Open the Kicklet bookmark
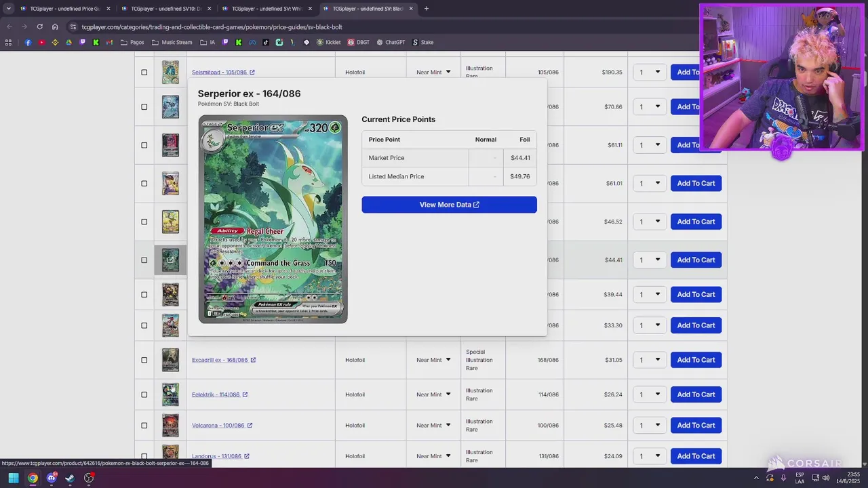868x488 pixels. coord(328,42)
